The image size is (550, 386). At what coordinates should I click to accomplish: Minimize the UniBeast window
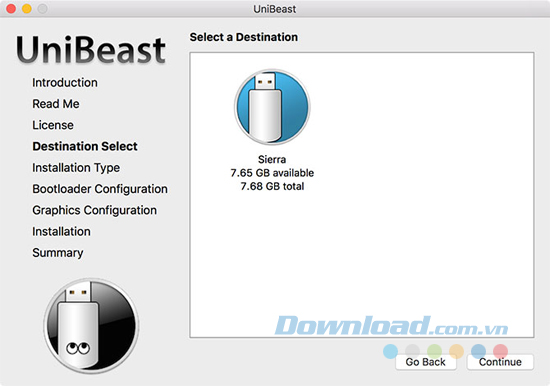[27, 9]
